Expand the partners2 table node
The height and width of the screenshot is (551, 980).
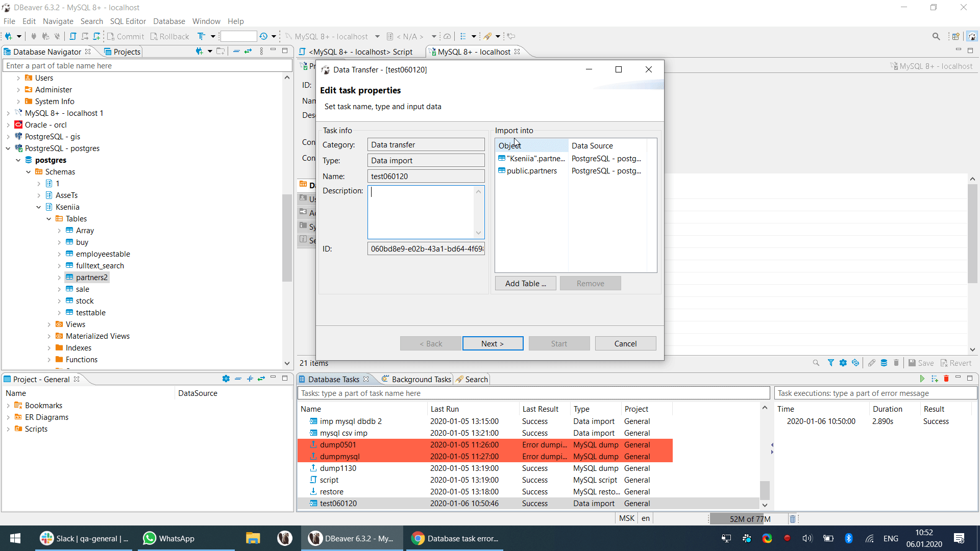pyautogui.click(x=59, y=278)
